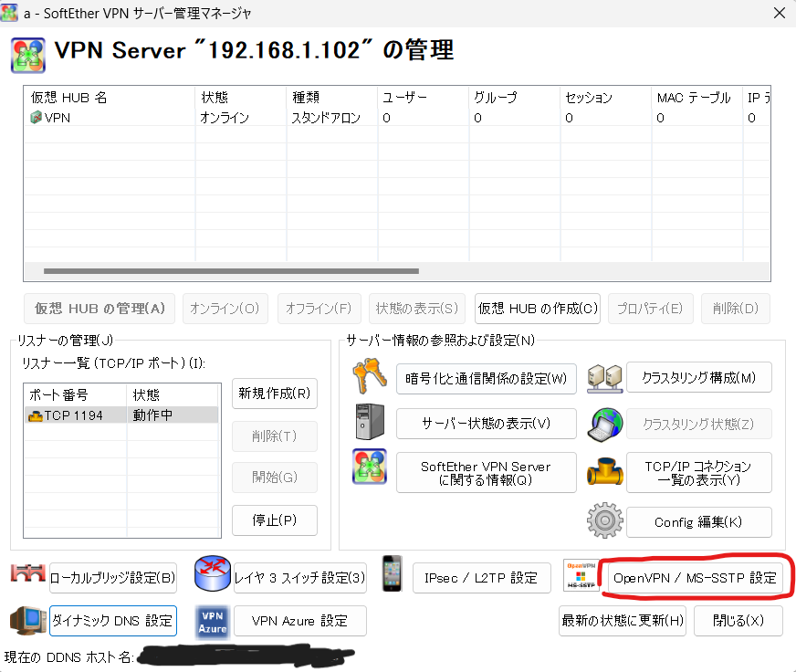Open SoftEther VPN Server に関する情報(Q)
The width and height of the screenshot is (796, 672).
coord(487,472)
